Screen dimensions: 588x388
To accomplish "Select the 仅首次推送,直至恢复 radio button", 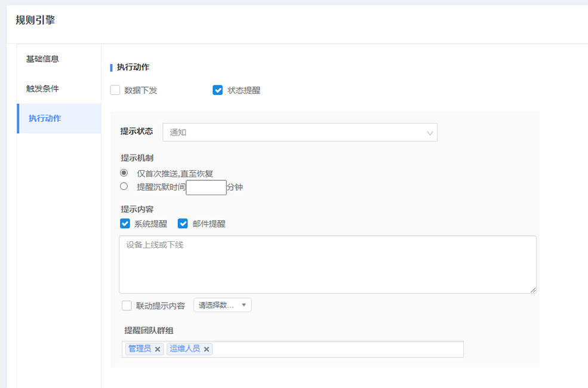I will coord(124,173).
